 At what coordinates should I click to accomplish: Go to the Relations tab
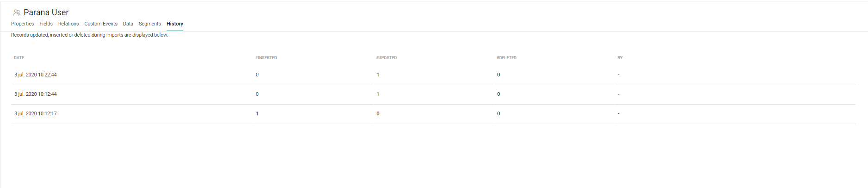coord(68,24)
